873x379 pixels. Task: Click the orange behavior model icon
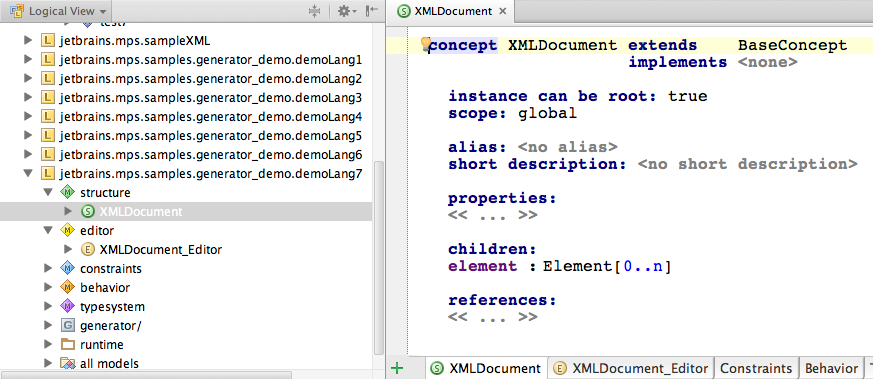(x=67, y=288)
